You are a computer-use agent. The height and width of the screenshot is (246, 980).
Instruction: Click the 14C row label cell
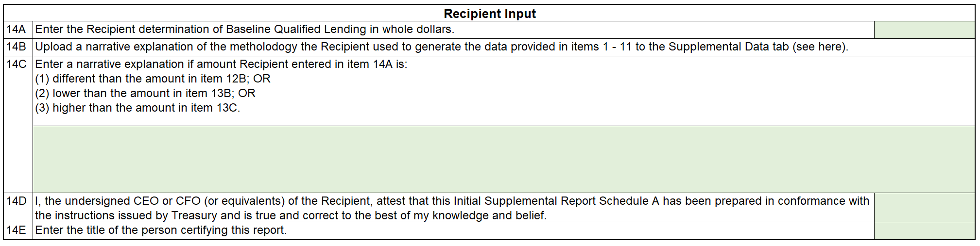pos(17,65)
